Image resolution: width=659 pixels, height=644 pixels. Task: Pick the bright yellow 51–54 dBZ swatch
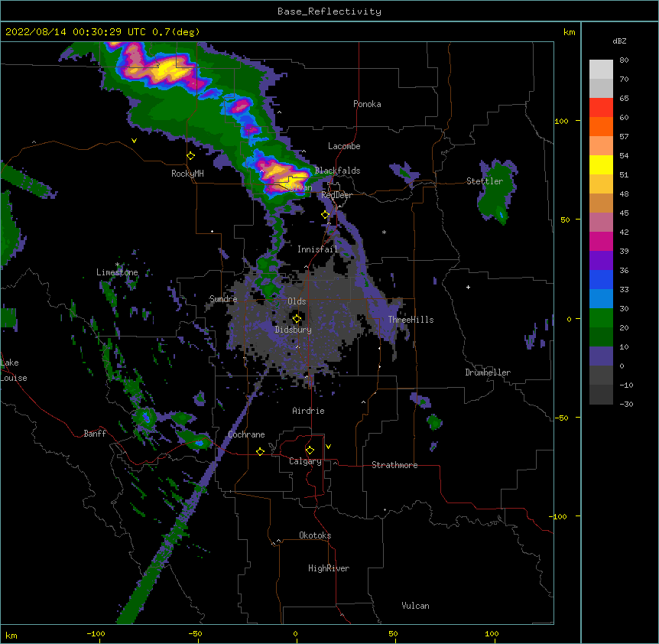click(x=601, y=164)
